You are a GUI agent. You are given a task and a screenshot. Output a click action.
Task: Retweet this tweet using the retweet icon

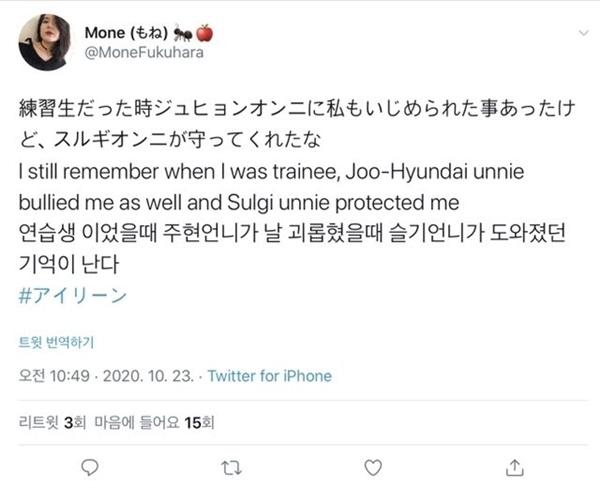[x=230, y=466]
